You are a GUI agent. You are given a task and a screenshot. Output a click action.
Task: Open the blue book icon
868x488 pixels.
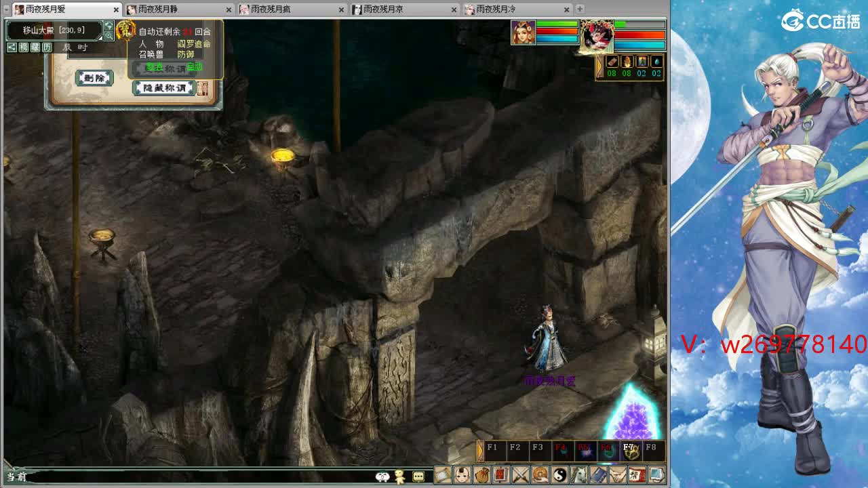pyautogui.click(x=598, y=475)
